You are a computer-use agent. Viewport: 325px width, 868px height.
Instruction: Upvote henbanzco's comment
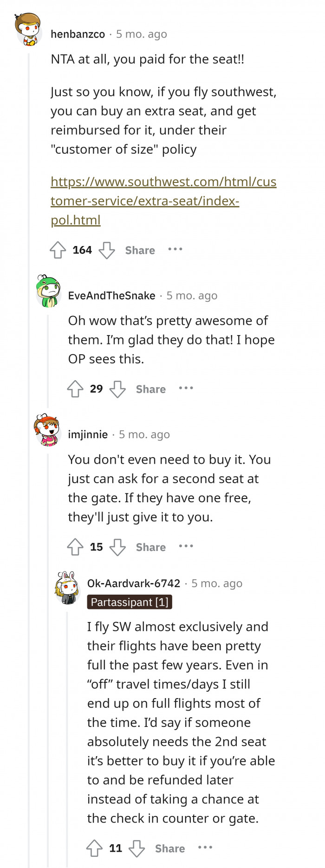click(58, 250)
